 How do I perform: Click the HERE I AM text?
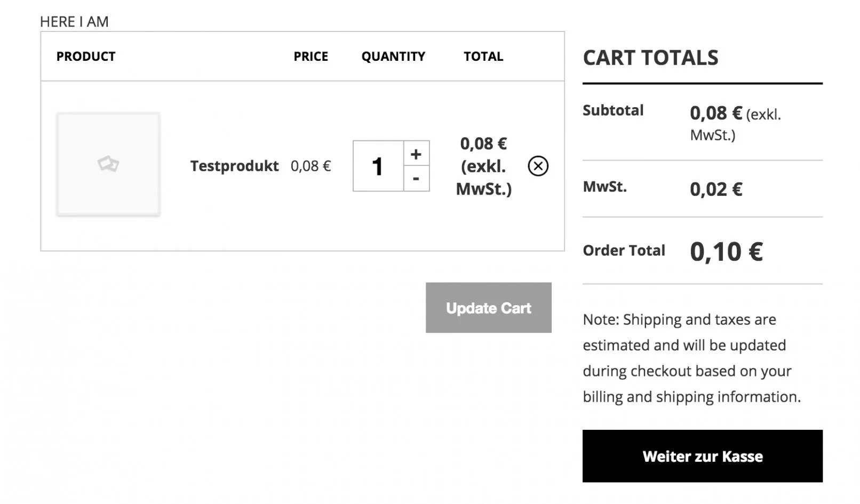(74, 22)
